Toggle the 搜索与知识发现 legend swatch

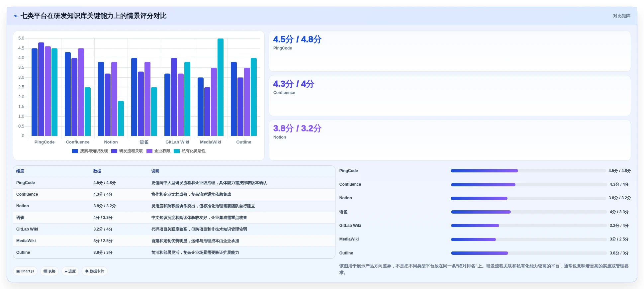click(x=75, y=151)
